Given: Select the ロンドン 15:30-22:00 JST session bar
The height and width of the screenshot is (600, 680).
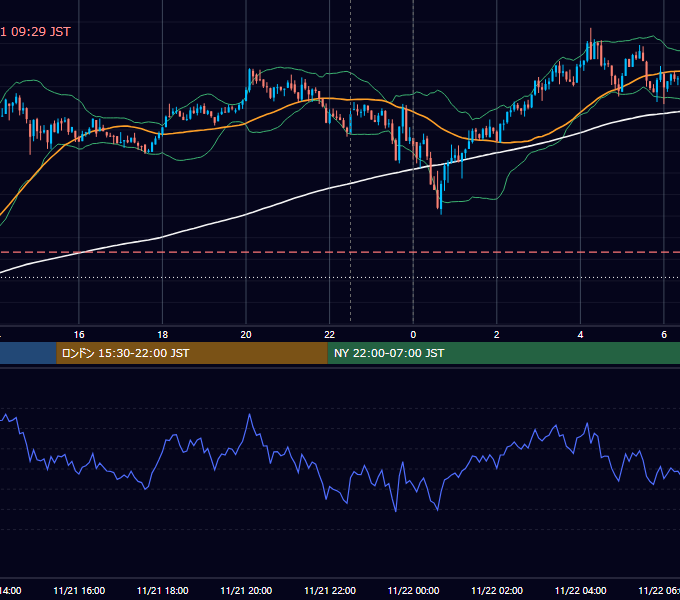Looking at the screenshot, I should (x=192, y=353).
